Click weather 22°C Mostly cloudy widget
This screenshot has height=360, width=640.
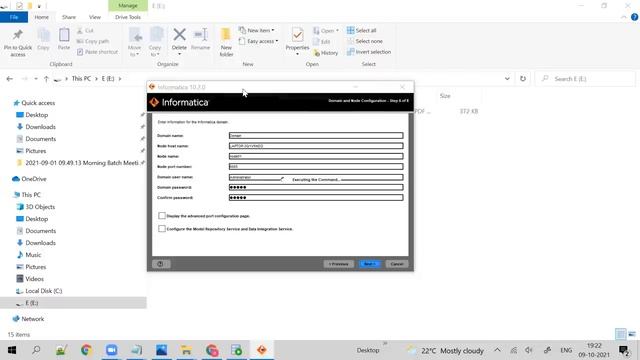445,351
